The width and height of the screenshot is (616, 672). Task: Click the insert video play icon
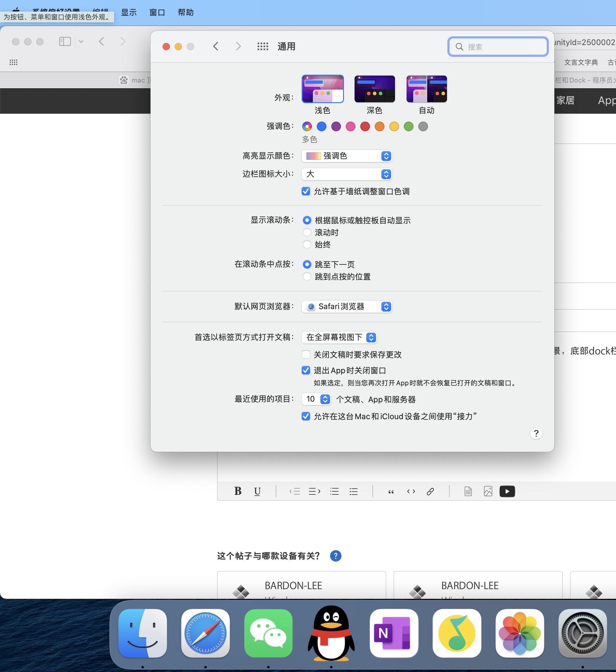507,491
